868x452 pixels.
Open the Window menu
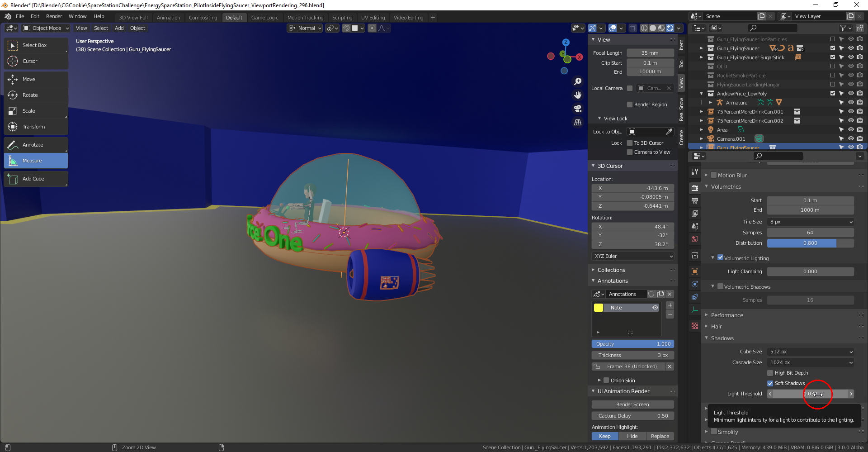[77, 16]
